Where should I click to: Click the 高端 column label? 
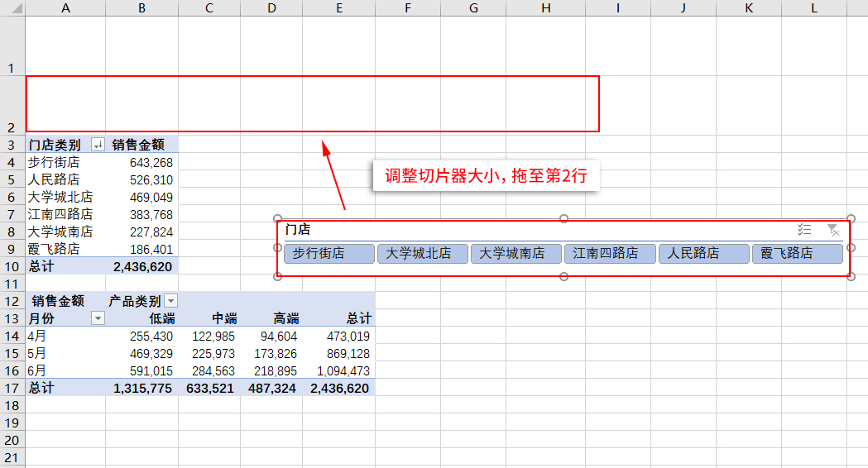point(286,318)
